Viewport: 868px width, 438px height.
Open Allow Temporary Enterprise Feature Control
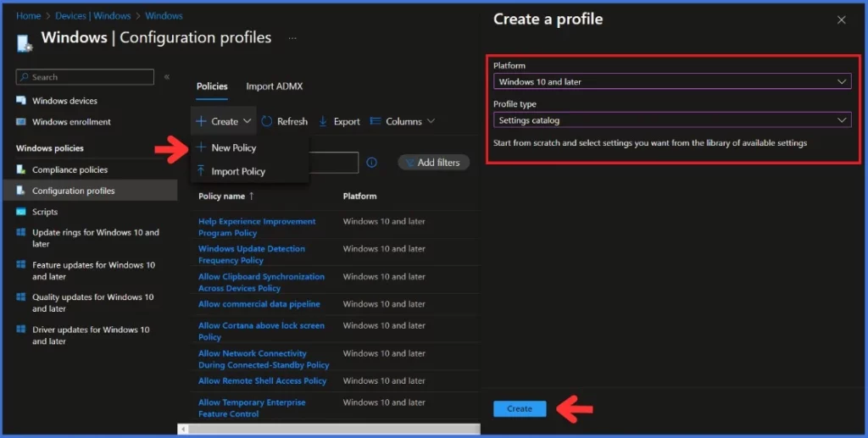click(252, 408)
